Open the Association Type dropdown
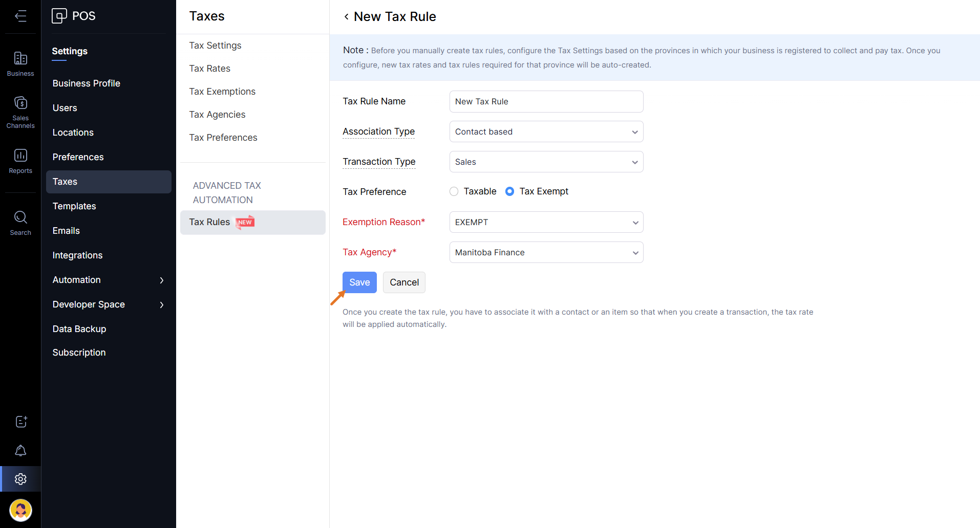The width and height of the screenshot is (980, 528). tap(546, 131)
